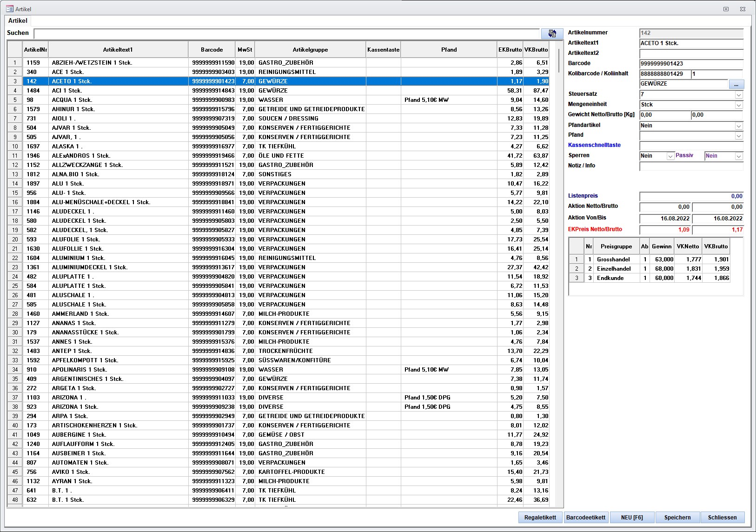This screenshot has width=756, height=532.
Task: Open the Sperren dropdown
Action: [x=670, y=156]
